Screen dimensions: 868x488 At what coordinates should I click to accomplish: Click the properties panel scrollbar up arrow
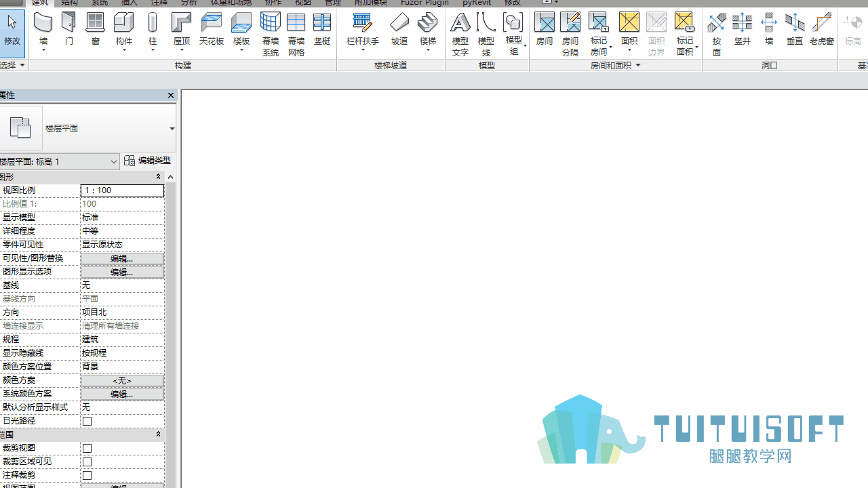[x=170, y=177]
